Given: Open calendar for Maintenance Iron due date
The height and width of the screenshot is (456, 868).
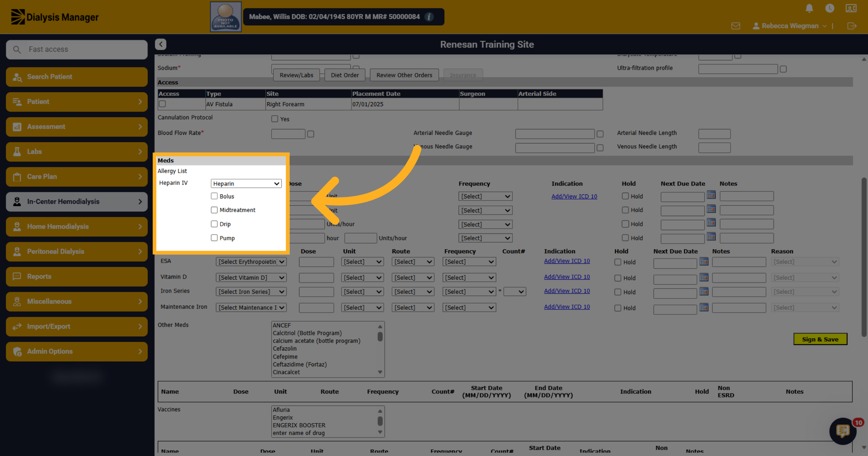Looking at the screenshot, I should 704,307.
